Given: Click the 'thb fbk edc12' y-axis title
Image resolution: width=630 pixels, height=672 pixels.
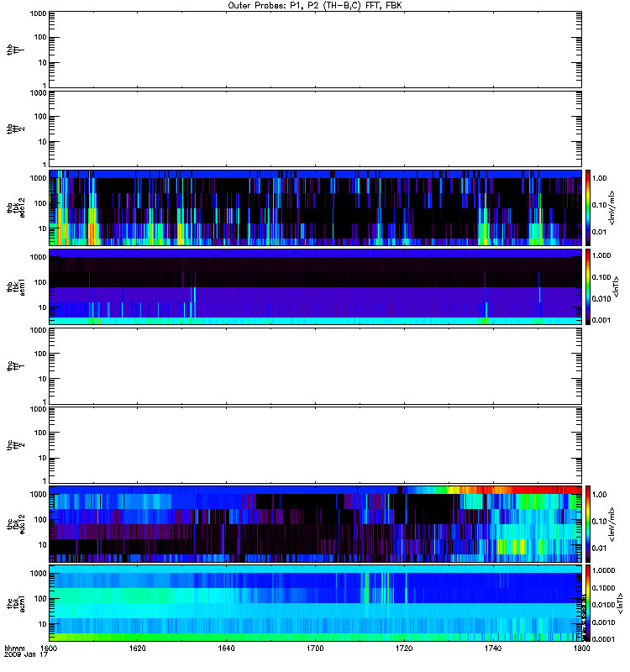Looking at the screenshot, I should coord(16,207).
